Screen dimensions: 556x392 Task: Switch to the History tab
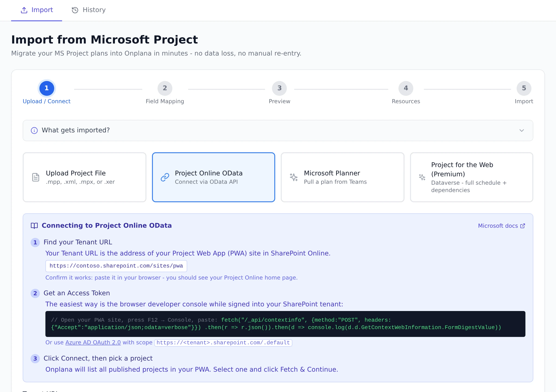[88, 10]
